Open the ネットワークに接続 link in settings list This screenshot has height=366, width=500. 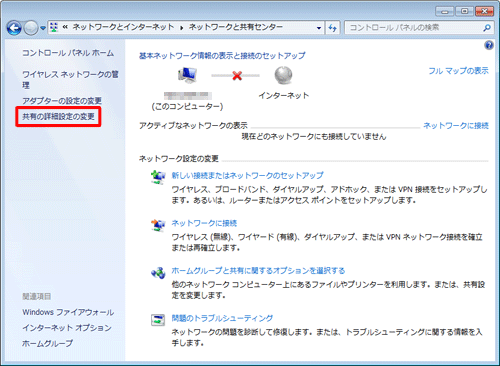pos(204,223)
